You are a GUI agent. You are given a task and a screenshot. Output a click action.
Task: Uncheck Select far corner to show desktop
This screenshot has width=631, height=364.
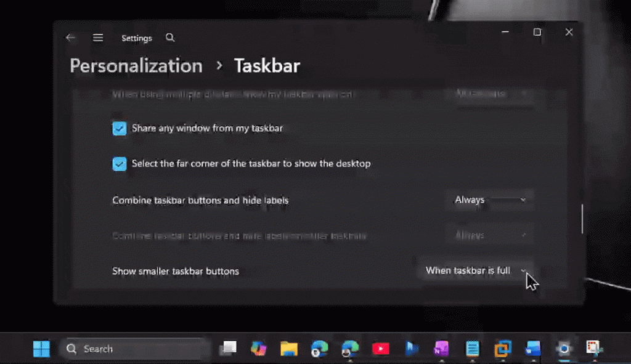(x=119, y=164)
